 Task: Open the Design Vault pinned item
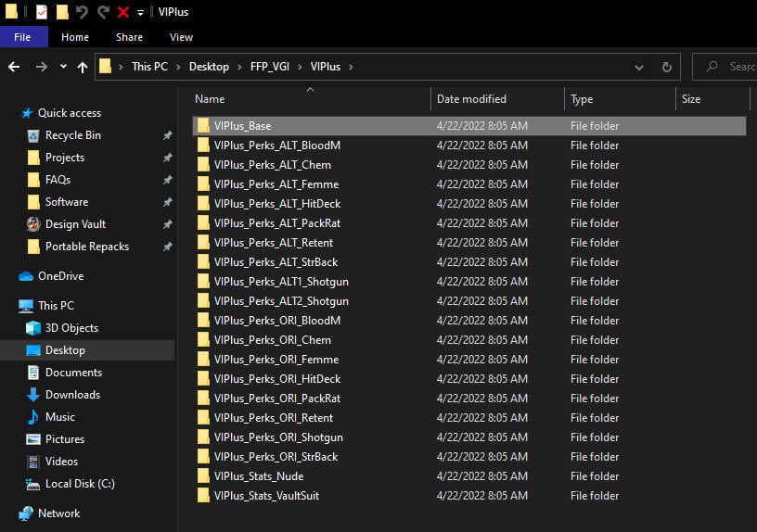[x=75, y=223]
